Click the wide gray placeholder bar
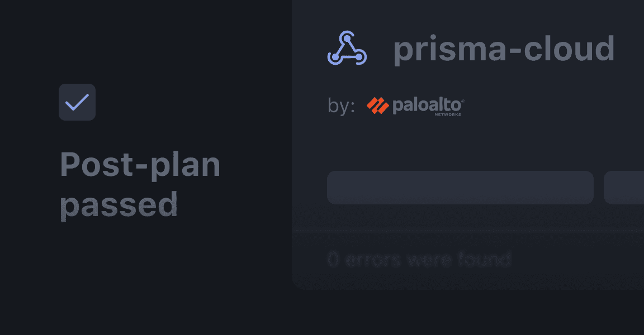 [460, 188]
